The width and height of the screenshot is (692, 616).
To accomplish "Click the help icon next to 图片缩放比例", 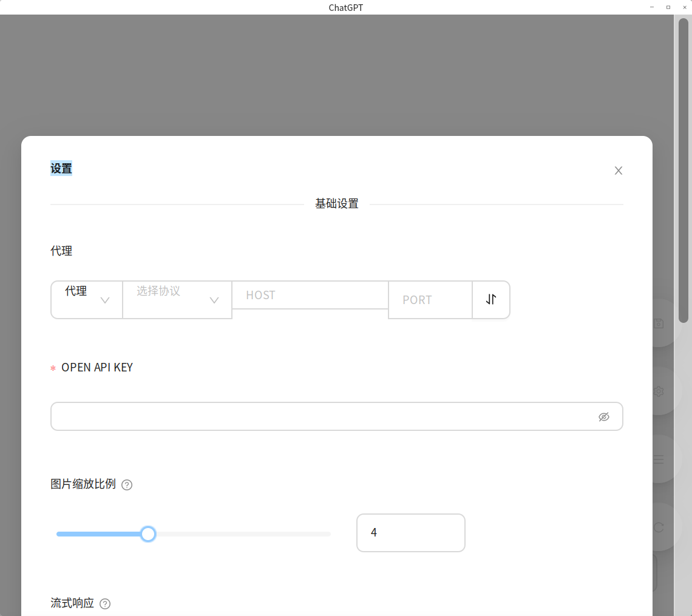I will [127, 485].
